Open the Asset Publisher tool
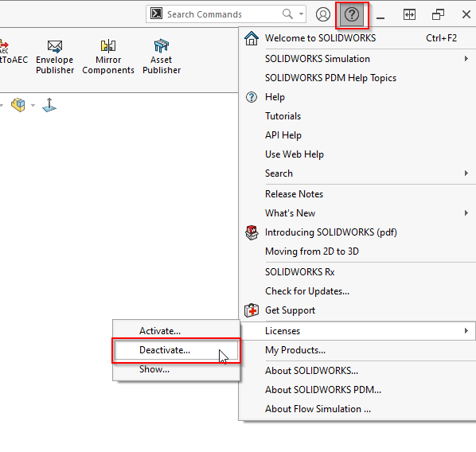The image size is (476, 452). coord(162,56)
